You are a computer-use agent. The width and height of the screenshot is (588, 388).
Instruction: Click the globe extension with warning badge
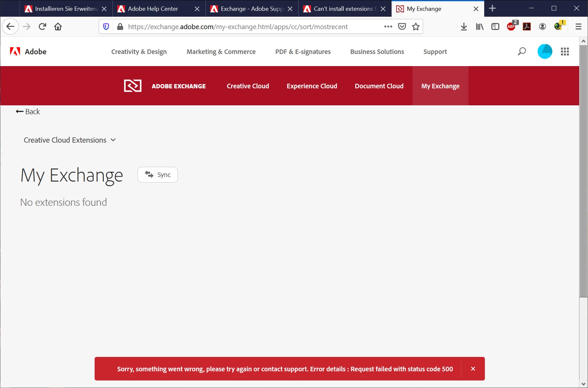559,26
